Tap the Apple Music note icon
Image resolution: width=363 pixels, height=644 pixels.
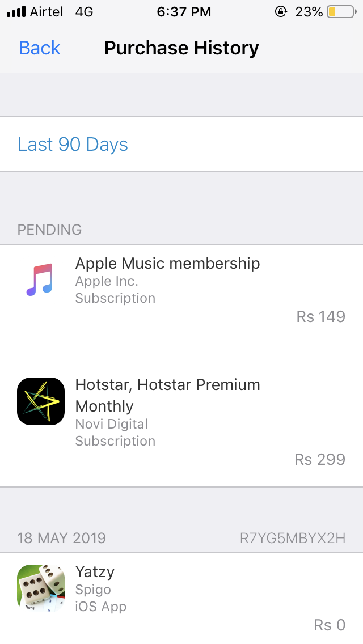pyautogui.click(x=40, y=279)
